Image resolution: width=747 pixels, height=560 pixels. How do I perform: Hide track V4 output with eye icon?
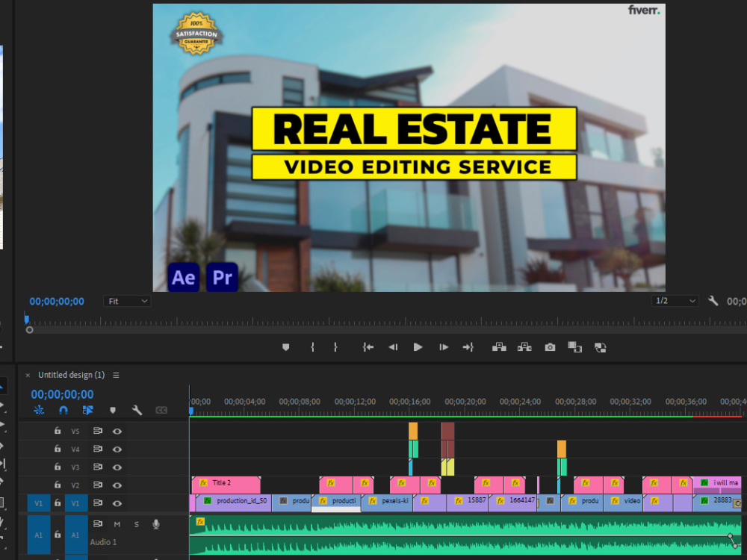pos(117,449)
